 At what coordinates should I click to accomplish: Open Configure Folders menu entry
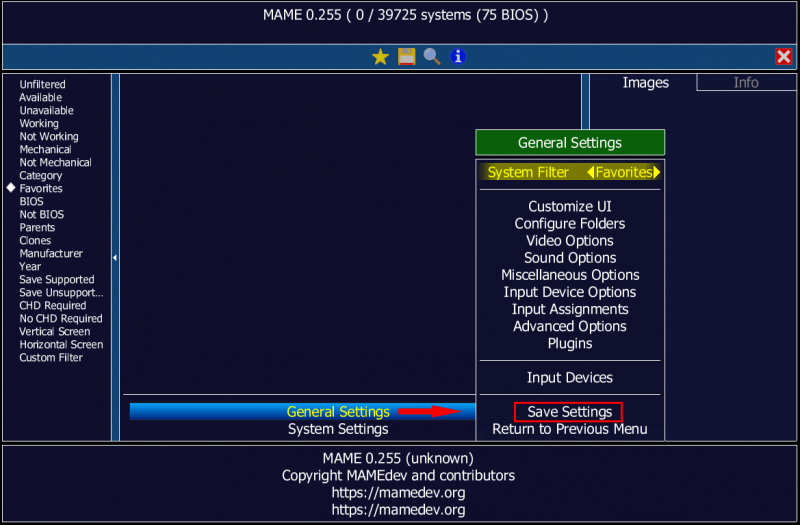[570, 223]
